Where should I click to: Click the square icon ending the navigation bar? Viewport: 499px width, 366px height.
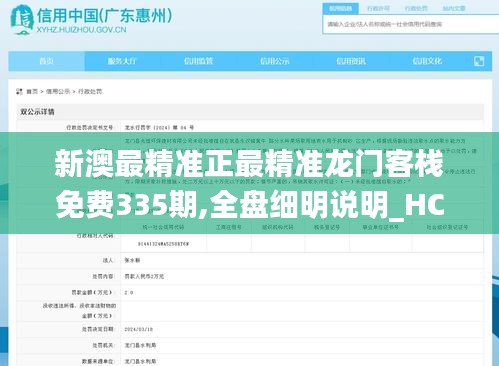pyautogui.click(x=479, y=61)
